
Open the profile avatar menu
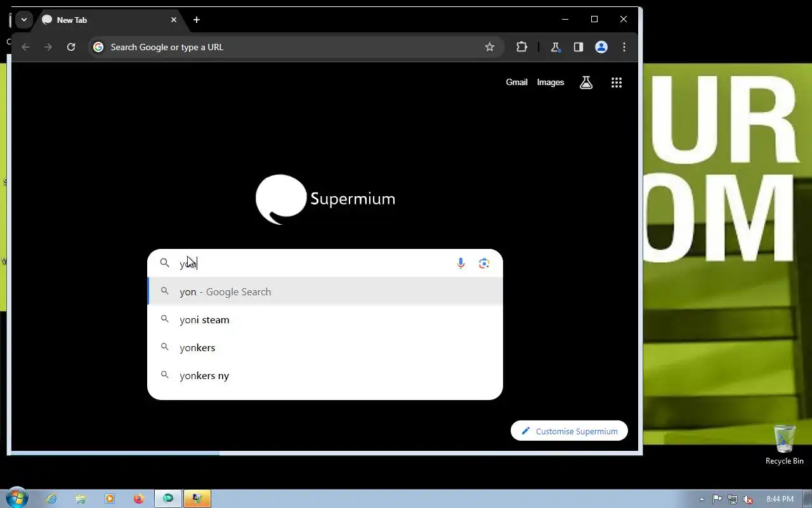pos(601,47)
